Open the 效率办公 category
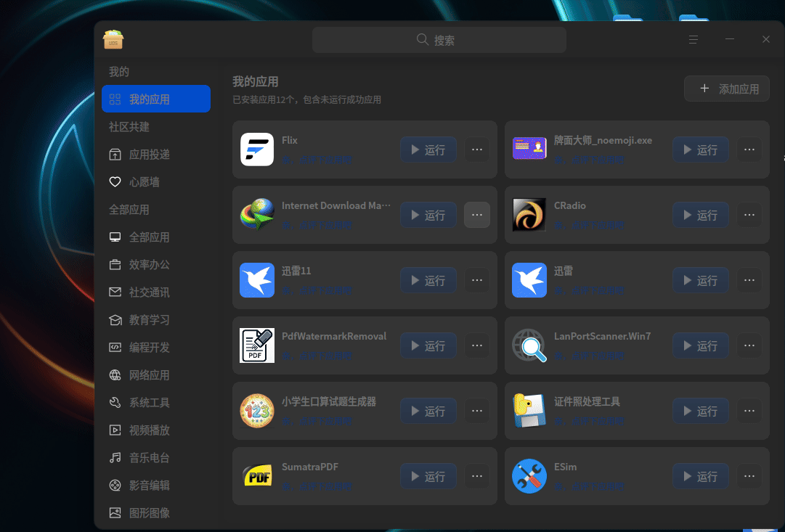 156,265
